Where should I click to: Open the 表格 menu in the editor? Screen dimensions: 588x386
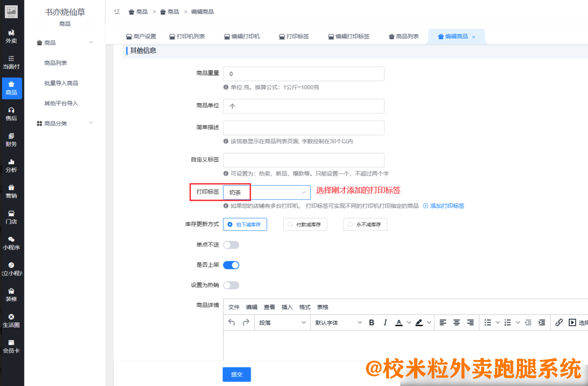[323, 307]
